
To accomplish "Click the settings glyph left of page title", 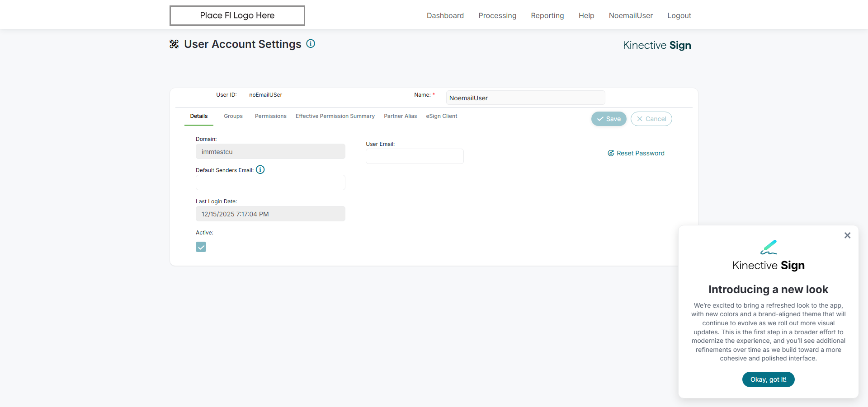I will tap(174, 44).
